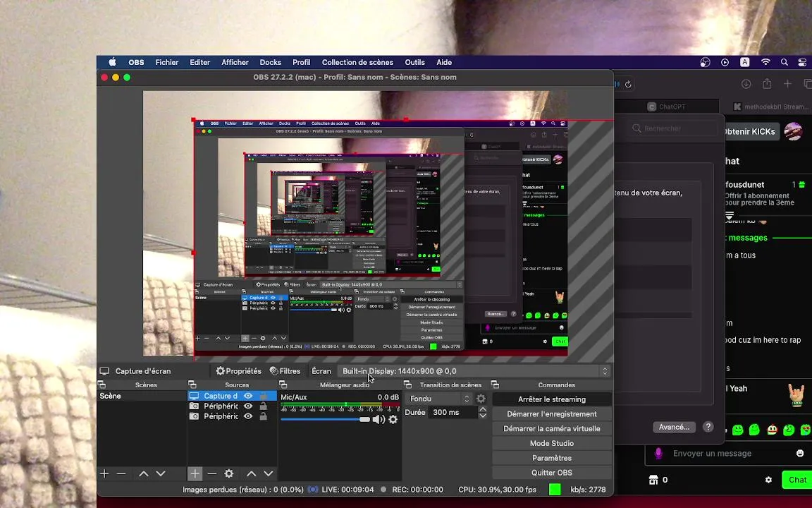Pop out the Mélangeur audio dock icon
812x508 pixels.
click(x=283, y=385)
